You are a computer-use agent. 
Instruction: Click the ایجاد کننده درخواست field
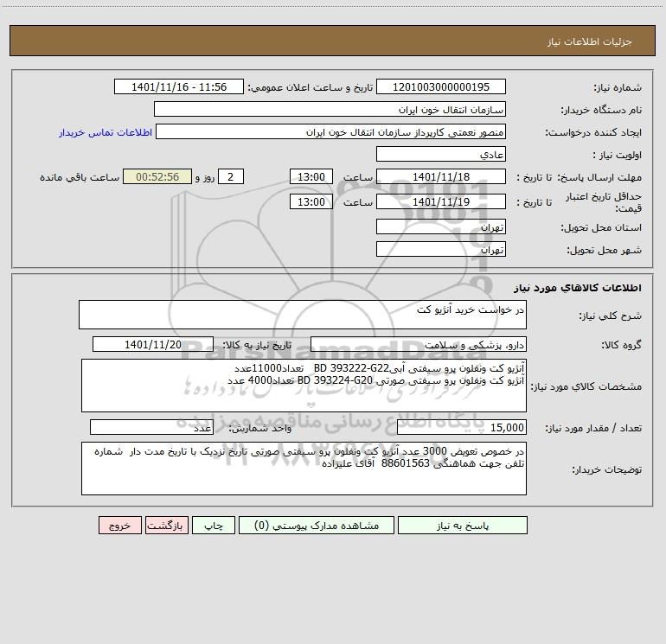[x=331, y=131]
